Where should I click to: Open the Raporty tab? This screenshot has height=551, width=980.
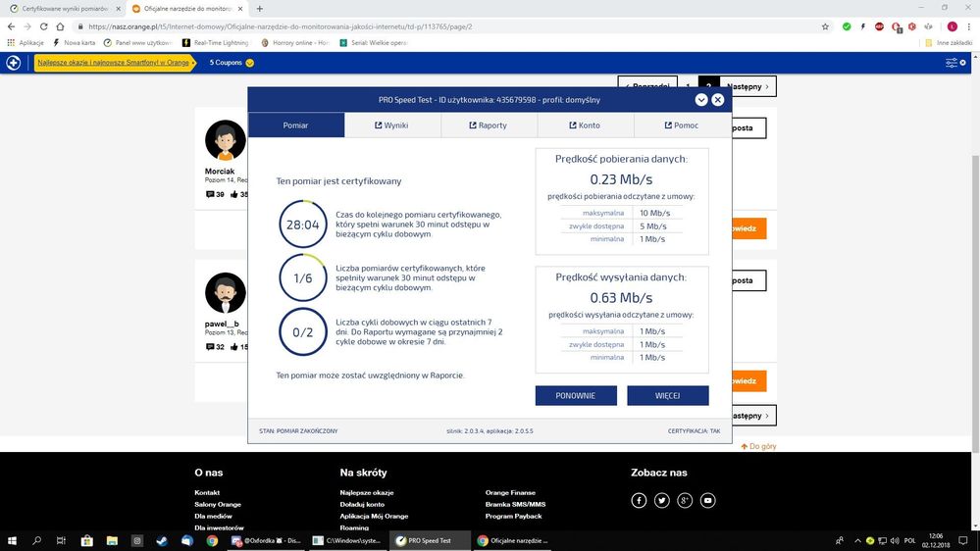tap(488, 125)
